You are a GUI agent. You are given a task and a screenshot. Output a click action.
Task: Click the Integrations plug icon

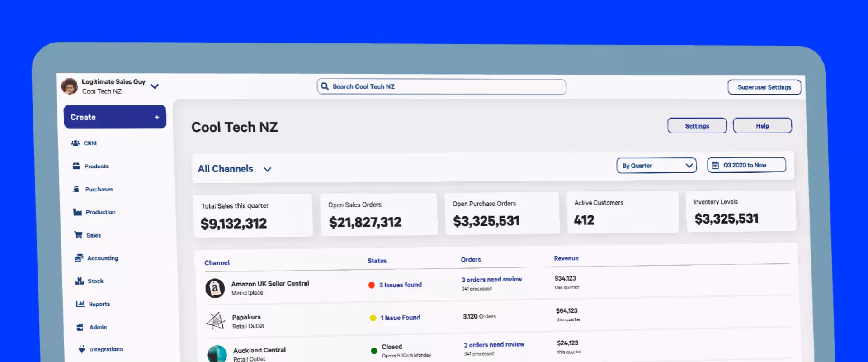click(x=82, y=349)
